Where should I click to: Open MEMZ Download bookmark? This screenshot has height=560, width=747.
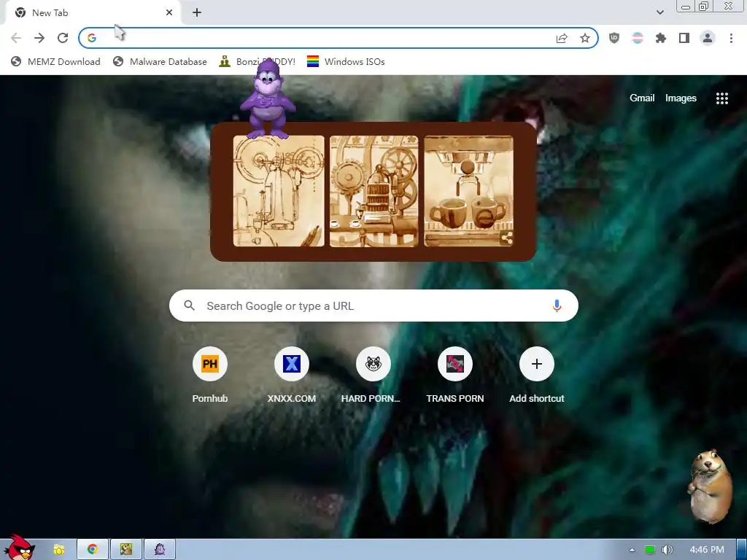point(55,61)
